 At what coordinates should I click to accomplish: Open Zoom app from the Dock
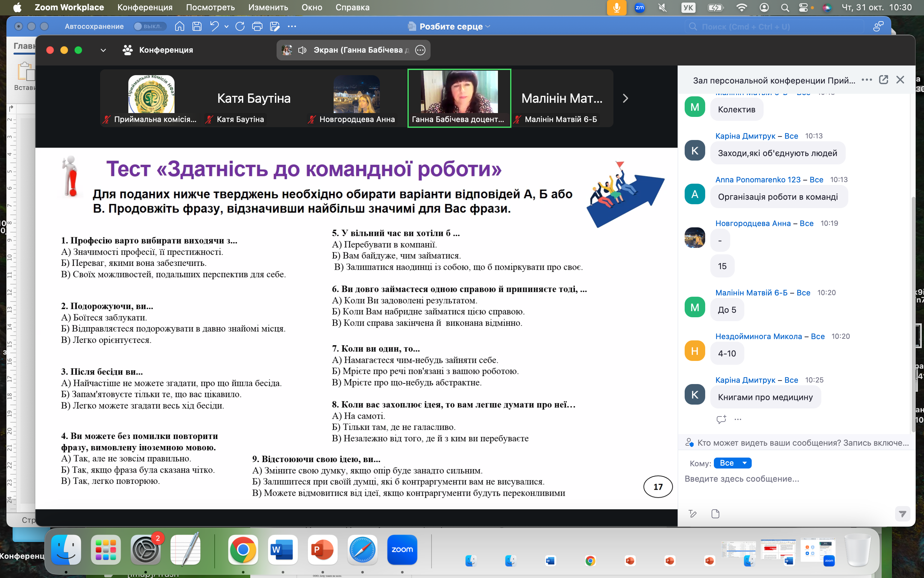(x=402, y=550)
